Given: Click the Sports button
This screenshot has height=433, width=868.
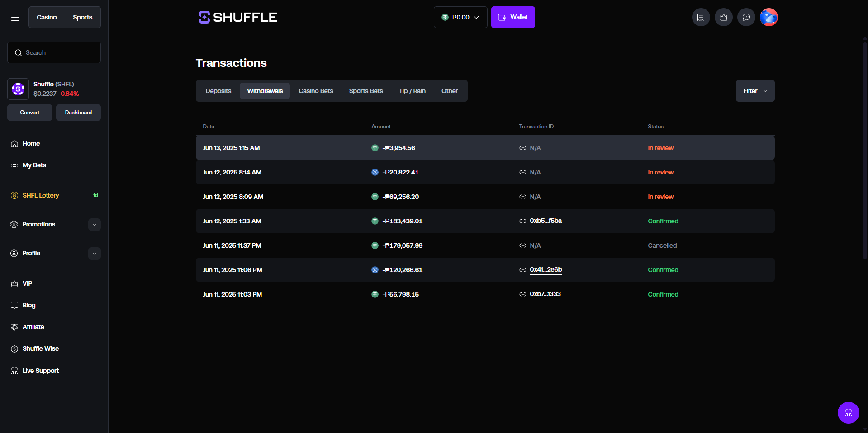Looking at the screenshot, I should 83,17.
